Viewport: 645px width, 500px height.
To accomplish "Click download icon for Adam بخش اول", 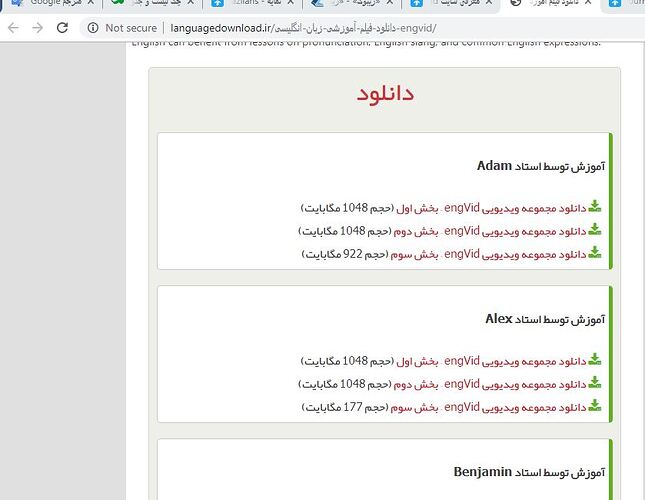I will (595, 206).
